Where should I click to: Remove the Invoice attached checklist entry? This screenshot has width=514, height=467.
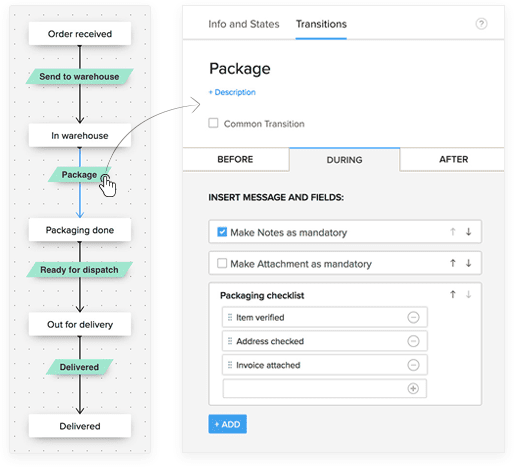413,365
